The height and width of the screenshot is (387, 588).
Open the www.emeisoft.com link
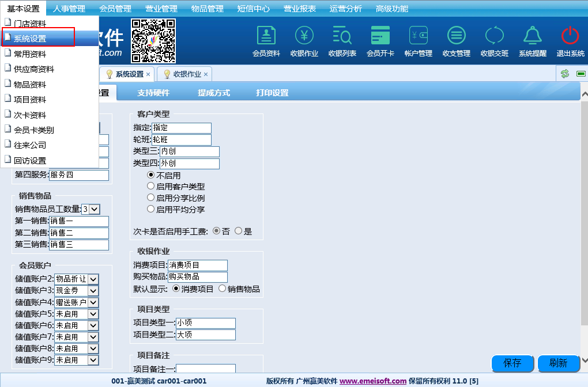tap(373, 381)
